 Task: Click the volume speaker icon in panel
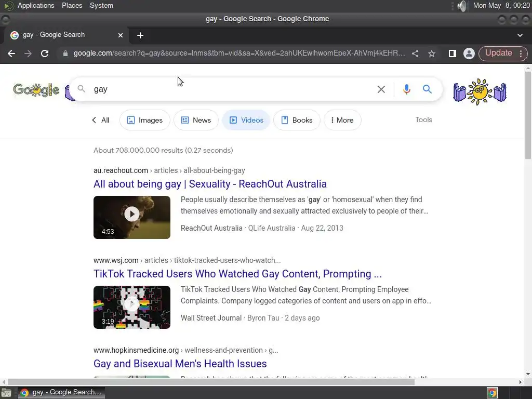tap(462, 6)
